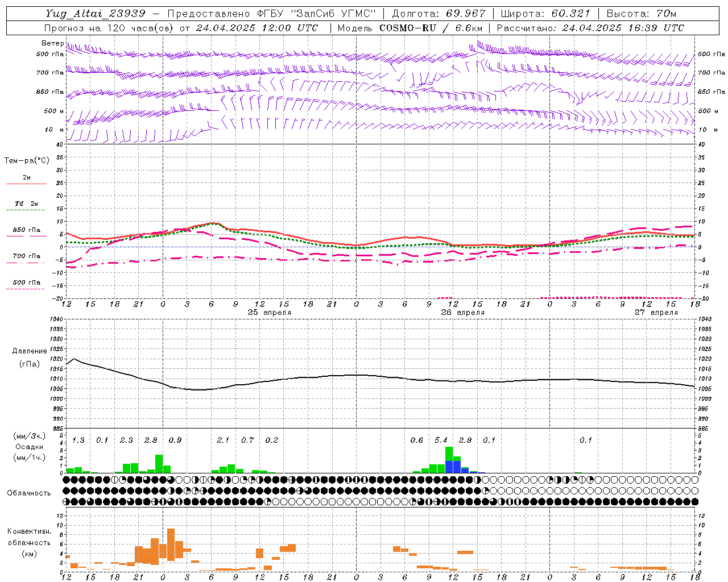728x582 pixels.
Task: Select the 'Рассчитано: 24.04.2025 16:39 UTC' text
Action: [x=590, y=28]
